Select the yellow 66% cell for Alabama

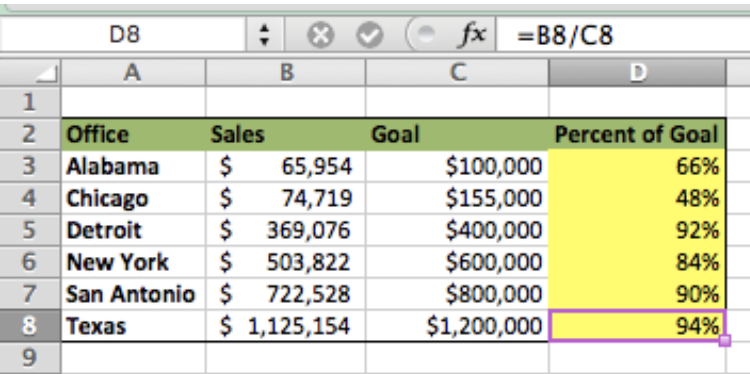click(x=637, y=166)
